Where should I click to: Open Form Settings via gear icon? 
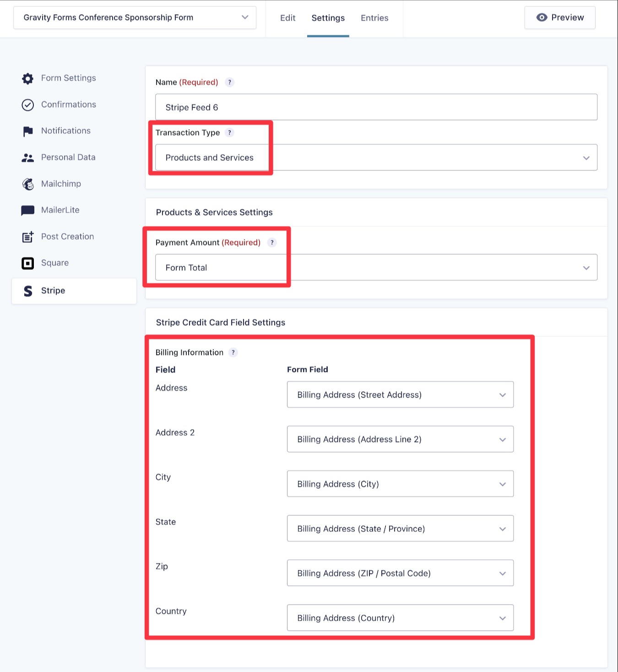27,78
